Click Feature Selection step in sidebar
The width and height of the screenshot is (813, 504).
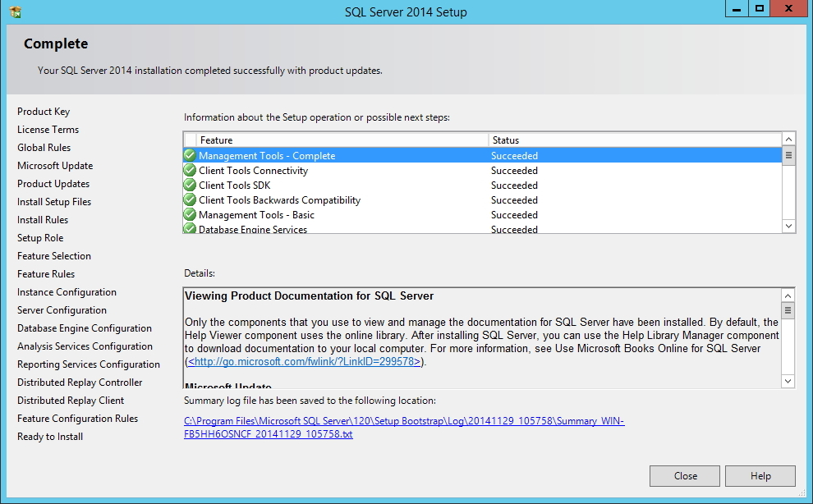pyautogui.click(x=54, y=256)
